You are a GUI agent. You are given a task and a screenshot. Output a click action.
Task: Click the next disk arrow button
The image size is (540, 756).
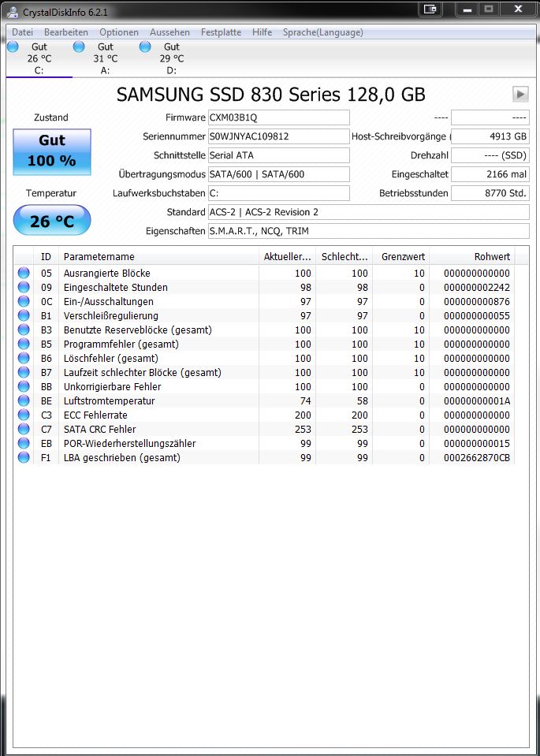[520, 94]
